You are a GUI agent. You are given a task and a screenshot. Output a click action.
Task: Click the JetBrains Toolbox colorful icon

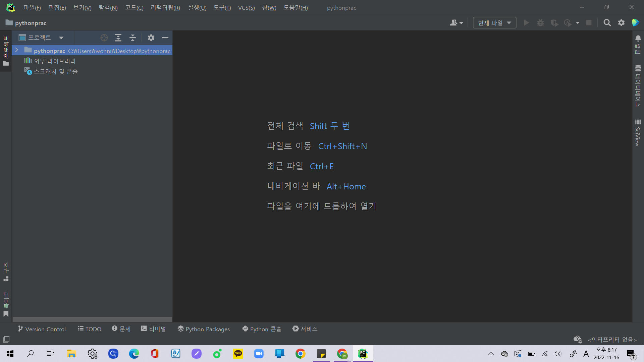point(635,23)
